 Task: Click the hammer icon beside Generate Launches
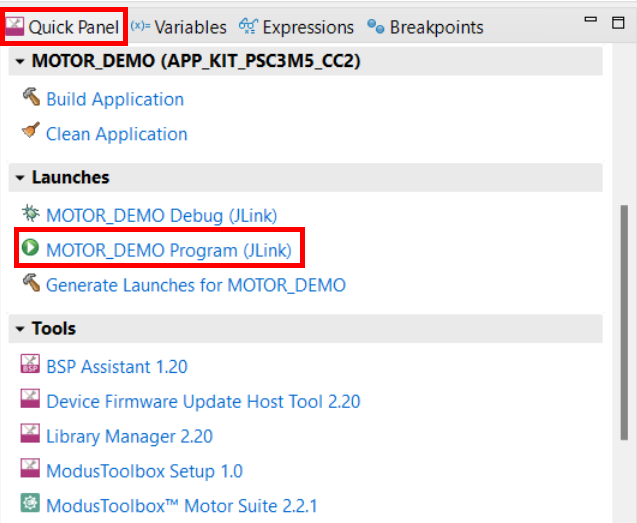[x=31, y=282]
